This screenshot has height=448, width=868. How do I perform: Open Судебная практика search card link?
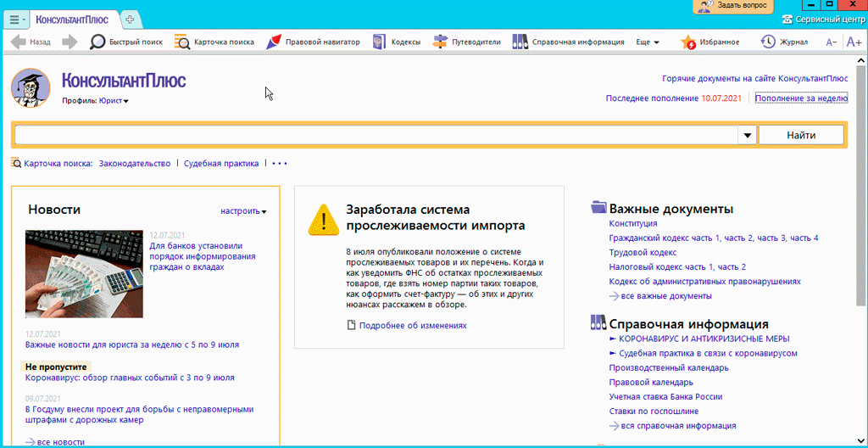tap(221, 164)
